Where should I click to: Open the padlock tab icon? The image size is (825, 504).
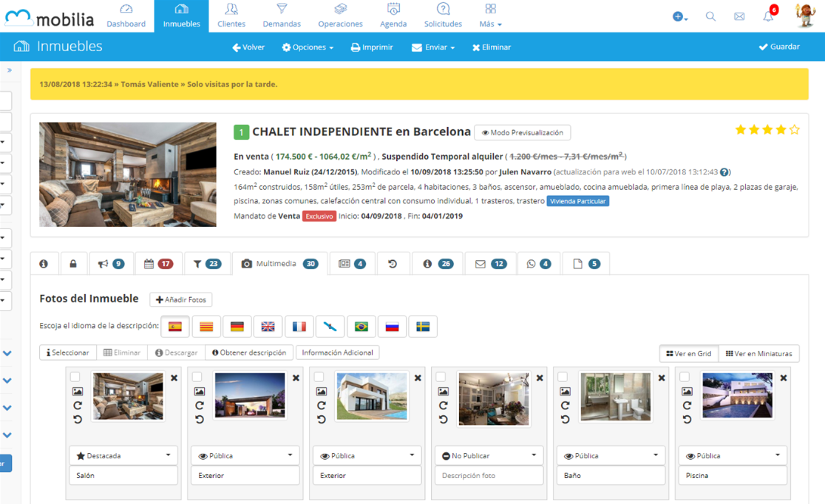[73, 264]
